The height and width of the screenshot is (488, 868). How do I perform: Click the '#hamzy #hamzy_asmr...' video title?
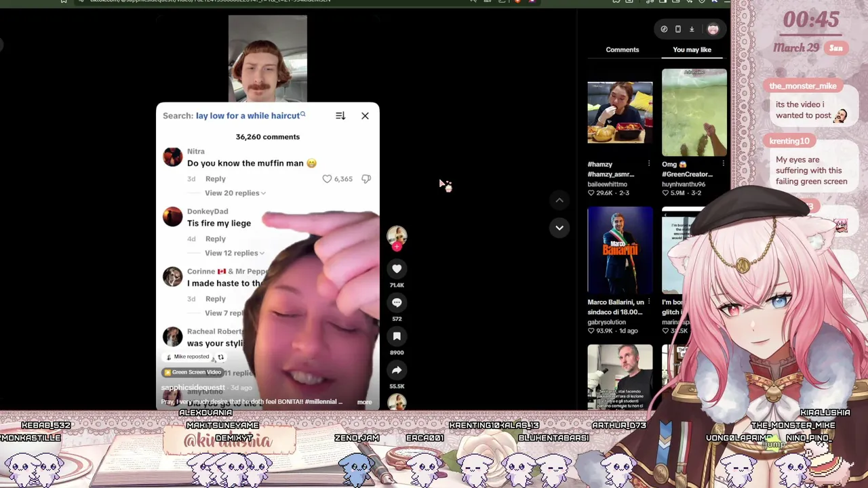pos(611,169)
